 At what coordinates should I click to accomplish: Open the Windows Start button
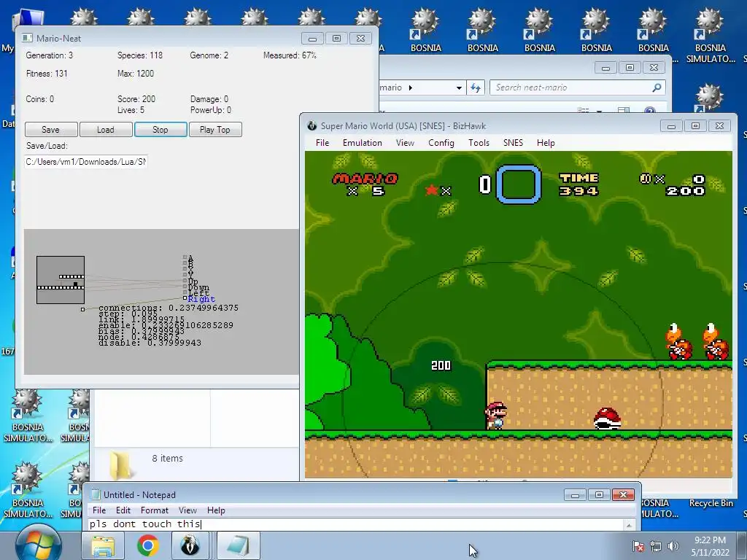pyautogui.click(x=38, y=544)
